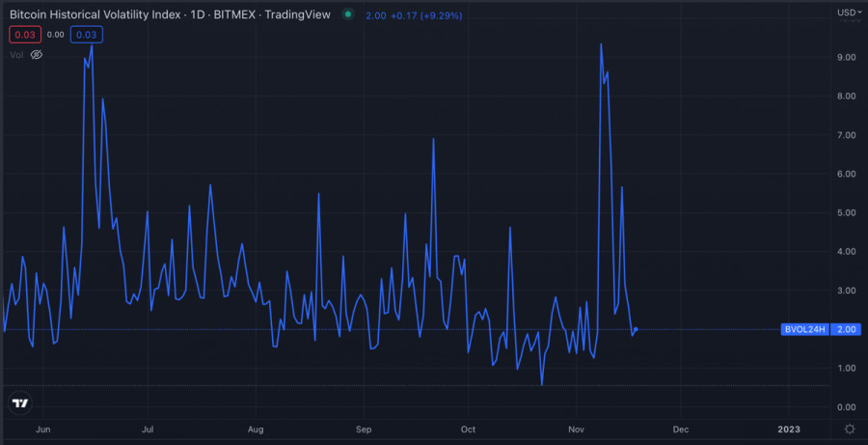Click the 2023 label on time axis
The image size is (868, 445).
788,428
